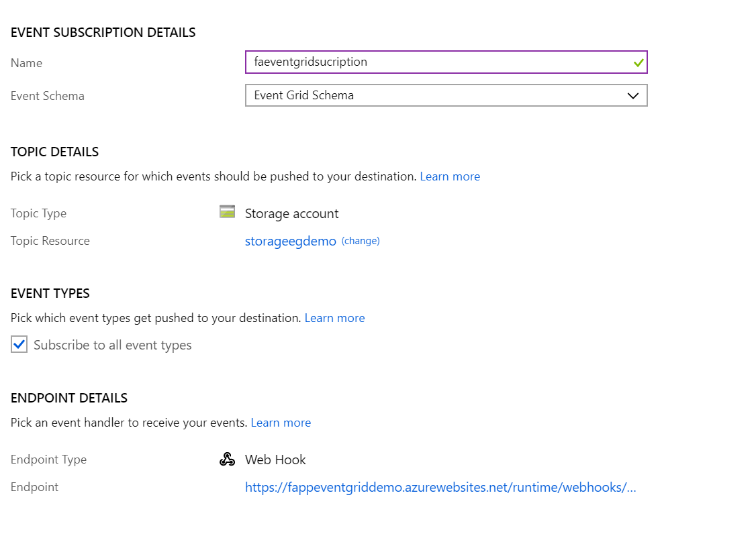Screen dimensions: 756x536
Task: Open Learn more link under Event Types
Action: coord(334,318)
